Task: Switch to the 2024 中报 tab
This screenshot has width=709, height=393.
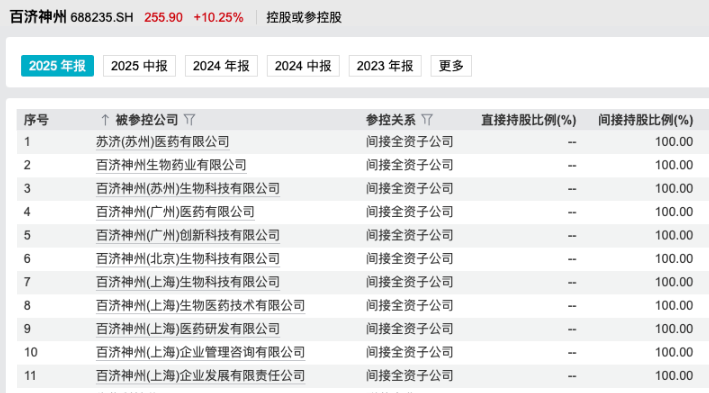Action: click(x=303, y=66)
